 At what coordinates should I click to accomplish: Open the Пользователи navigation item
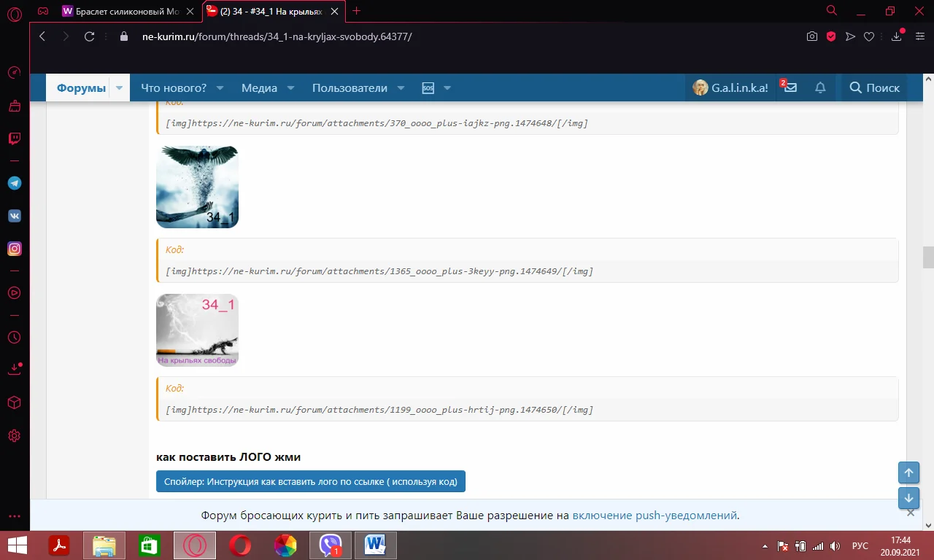tap(350, 87)
